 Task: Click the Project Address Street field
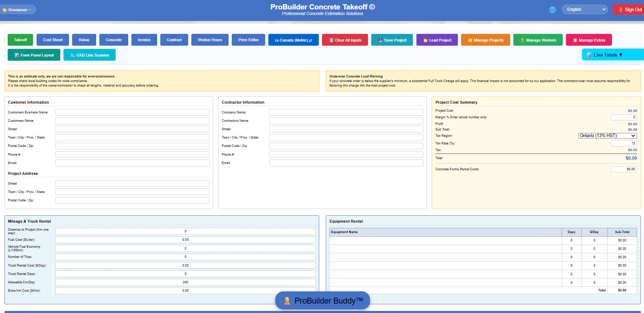(x=132, y=184)
